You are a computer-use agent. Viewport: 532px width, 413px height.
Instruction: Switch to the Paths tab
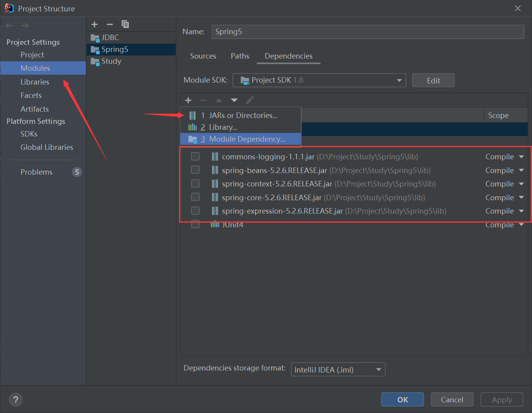(240, 56)
